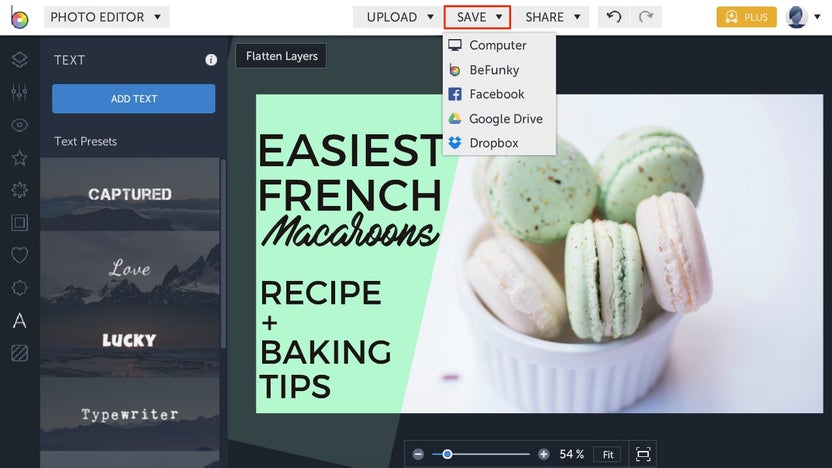Open Photo Editor mode dropdown
Image resolution: width=832 pixels, height=468 pixels.
pos(106,17)
